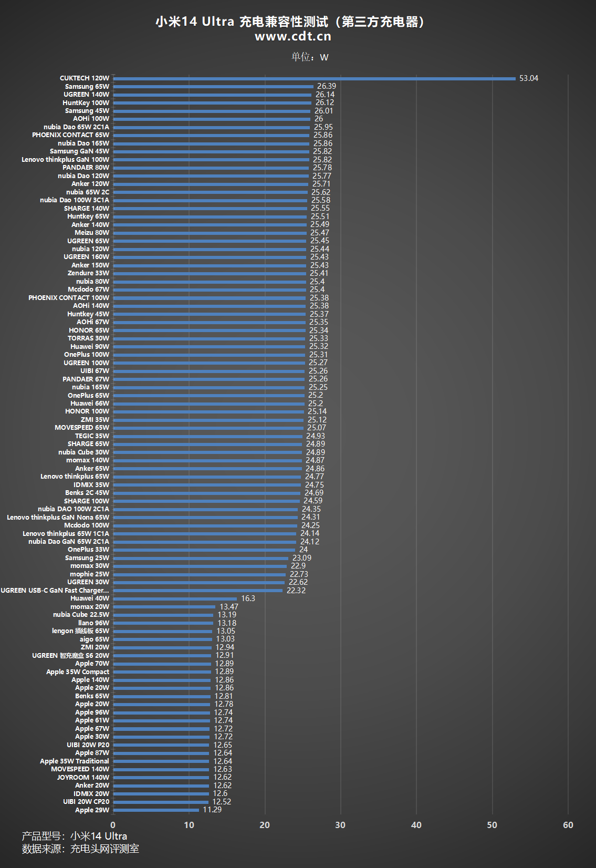This screenshot has width=596, height=868.
Task: Click the Huawei 90W label
Action: [x=90, y=347]
